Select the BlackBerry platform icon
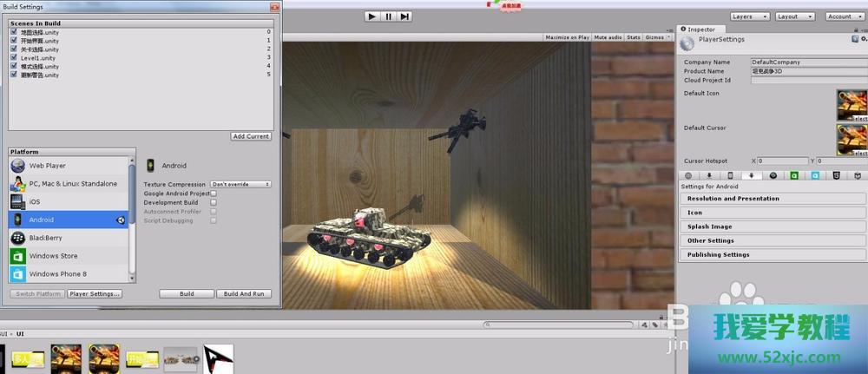The width and height of the screenshot is (868, 374). tap(18, 238)
